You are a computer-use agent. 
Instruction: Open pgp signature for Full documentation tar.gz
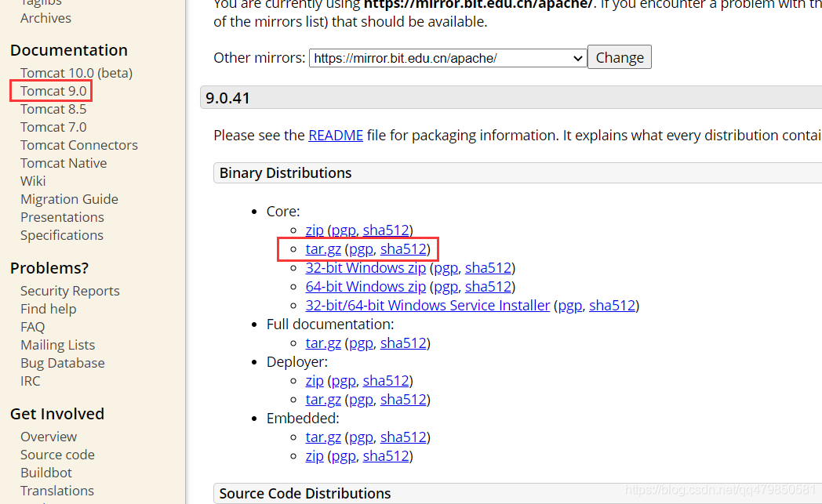click(x=361, y=343)
